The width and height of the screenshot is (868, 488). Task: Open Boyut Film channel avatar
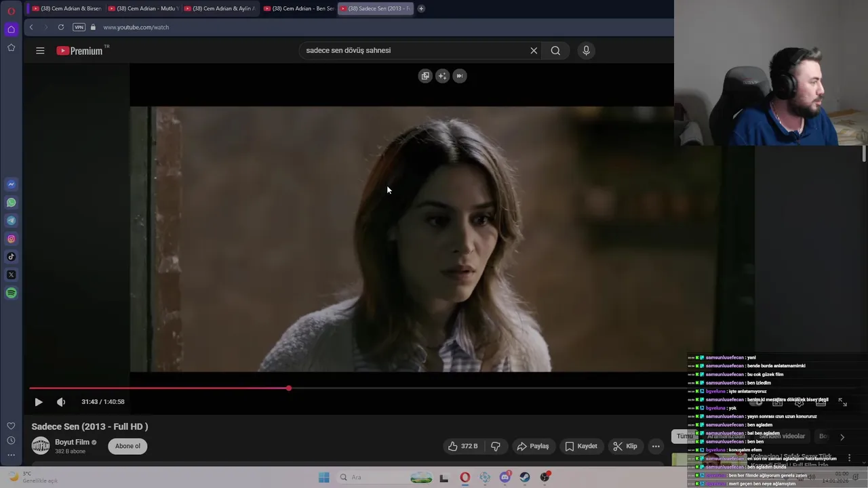(x=41, y=446)
